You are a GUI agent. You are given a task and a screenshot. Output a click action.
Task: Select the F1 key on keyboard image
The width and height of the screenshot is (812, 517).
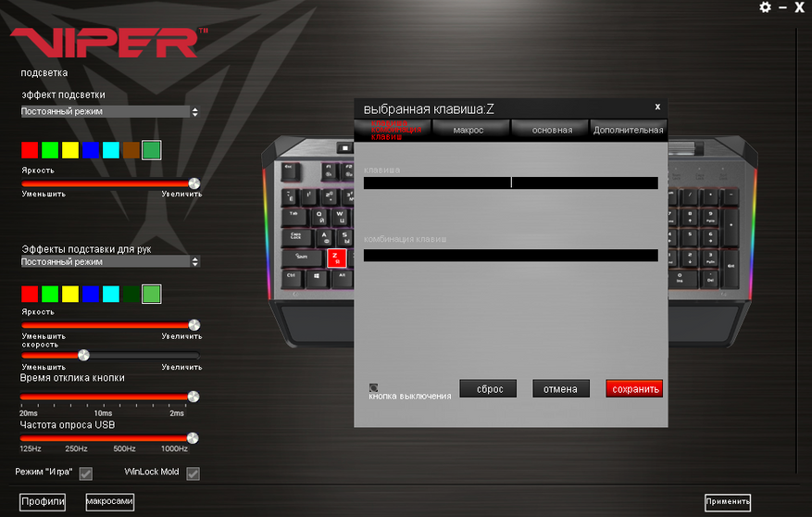[329, 171]
